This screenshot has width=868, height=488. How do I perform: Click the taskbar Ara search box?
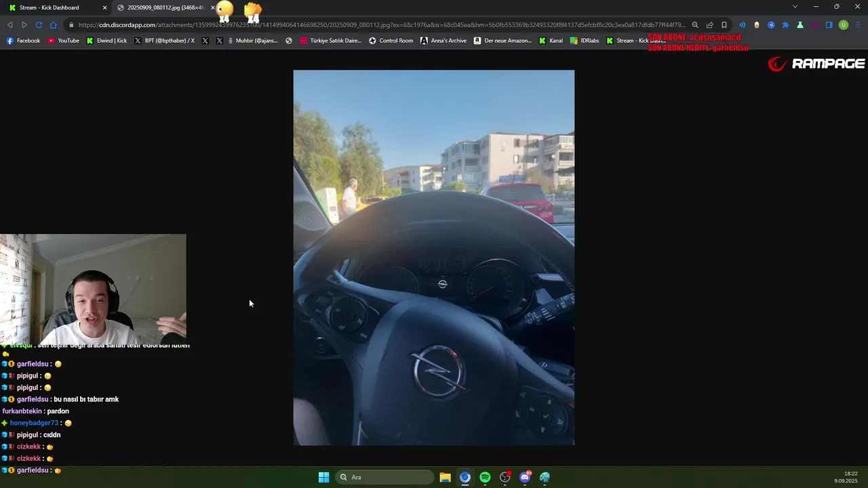click(x=385, y=477)
